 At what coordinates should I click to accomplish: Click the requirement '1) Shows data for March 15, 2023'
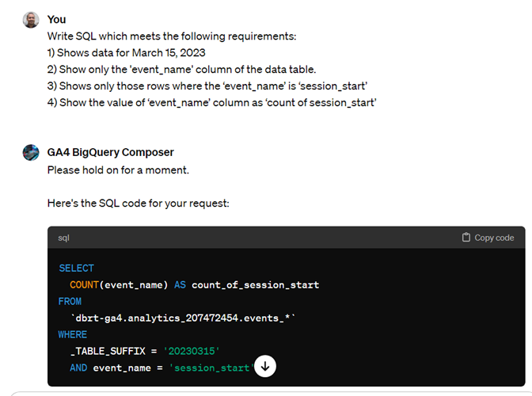126,52
